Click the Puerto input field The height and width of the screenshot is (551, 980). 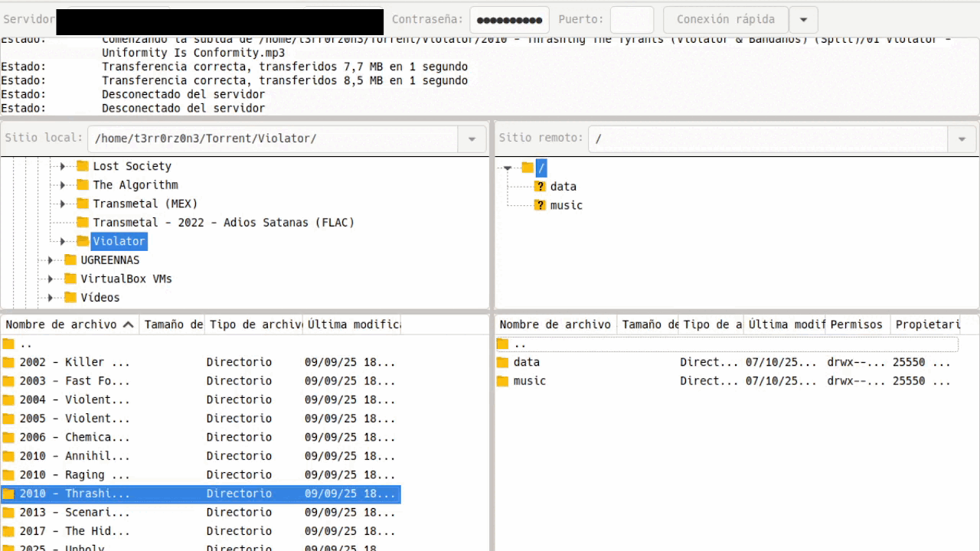tap(632, 20)
